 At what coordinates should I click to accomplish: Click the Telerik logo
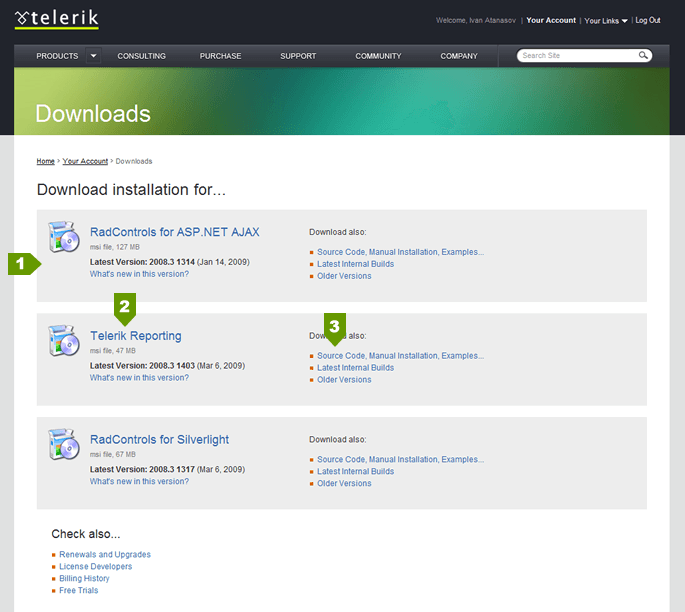(x=57, y=19)
